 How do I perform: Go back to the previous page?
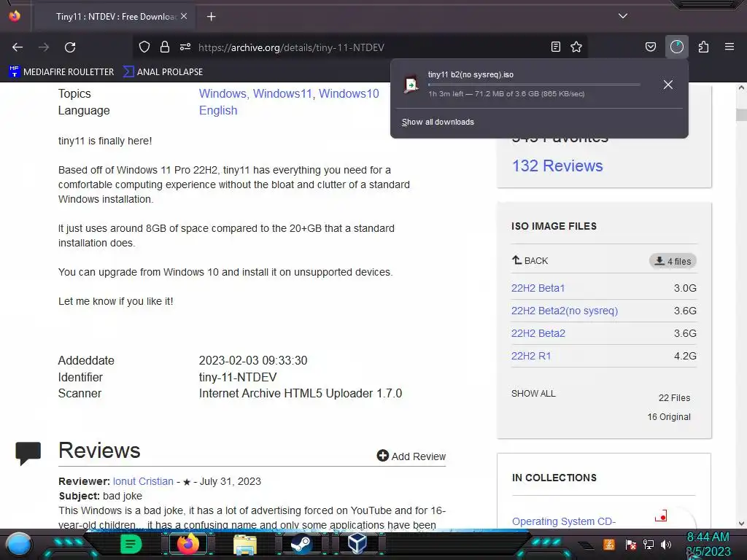click(18, 47)
